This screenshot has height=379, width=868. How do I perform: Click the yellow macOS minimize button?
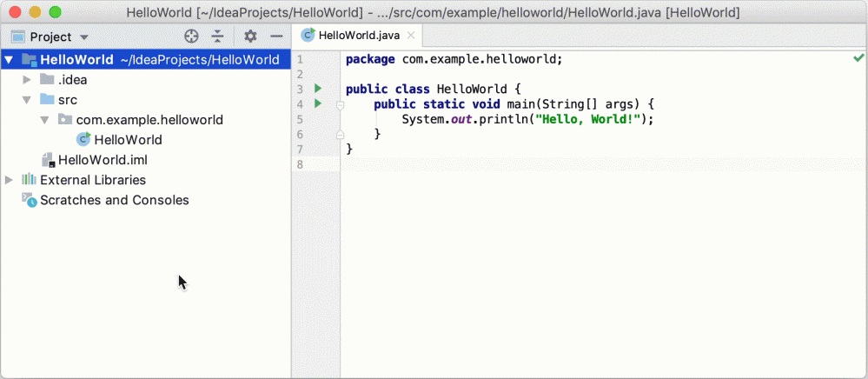[35, 11]
